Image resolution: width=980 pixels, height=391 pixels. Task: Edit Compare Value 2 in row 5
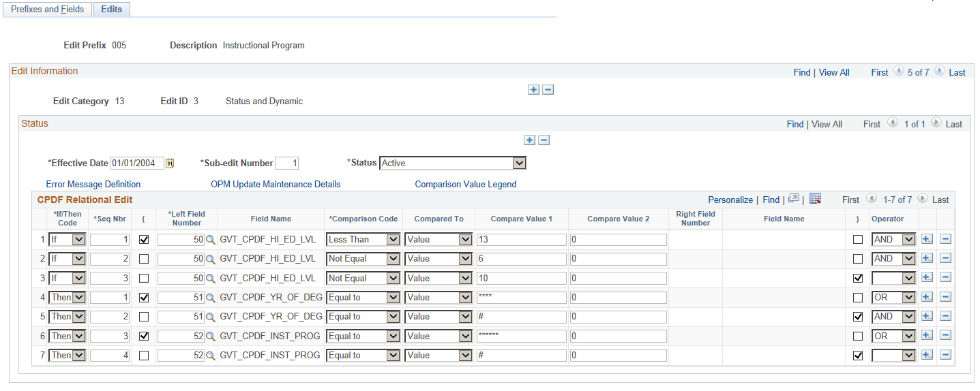(618, 317)
